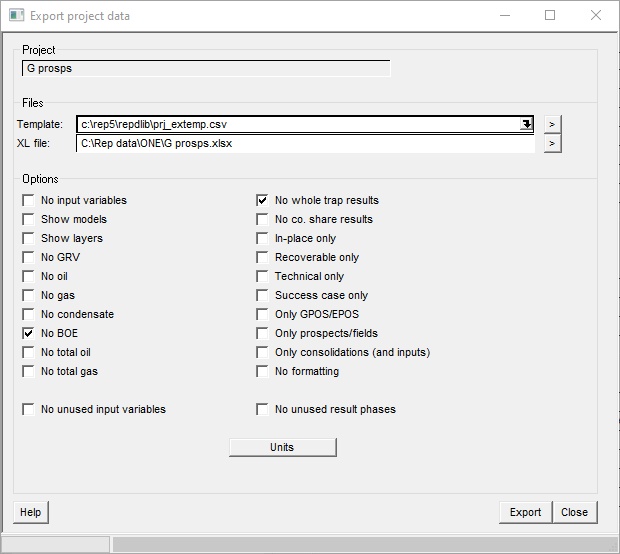Click the app icon in the title bar
Viewport: 620px width, 554px height.
[x=15, y=16]
